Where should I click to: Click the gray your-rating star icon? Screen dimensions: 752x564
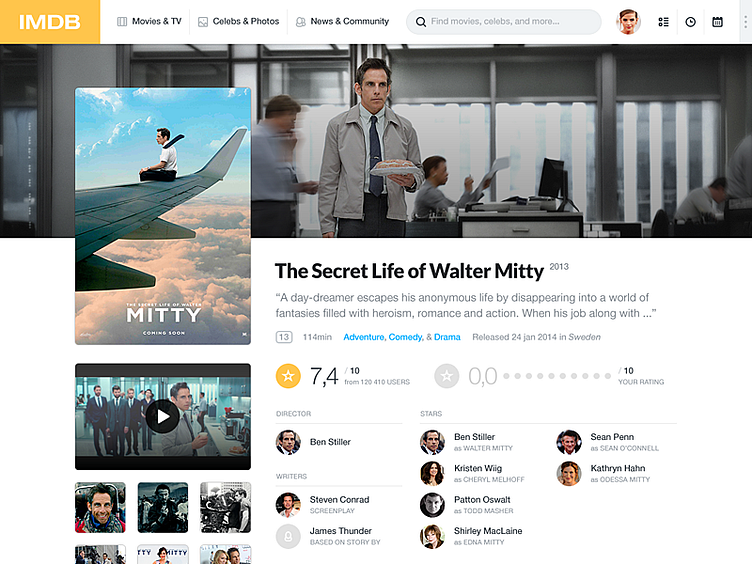(x=446, y=376)
